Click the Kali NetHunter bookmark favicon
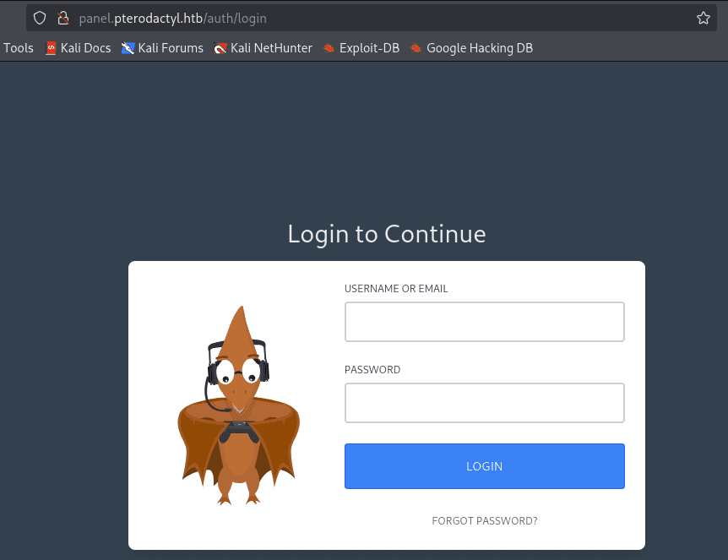Viewport: 728px width, 560px height. 220,48
